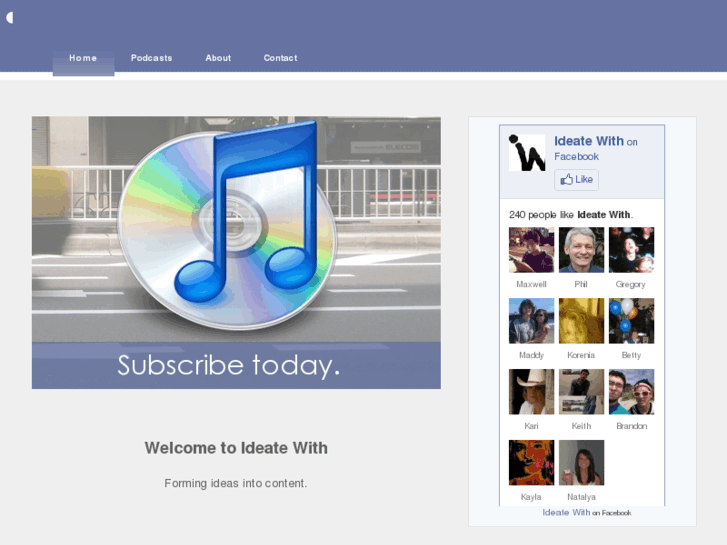The height and width of the screenshot is (545, 727).
Task: Go to the About page
Action: pos(218,58)
